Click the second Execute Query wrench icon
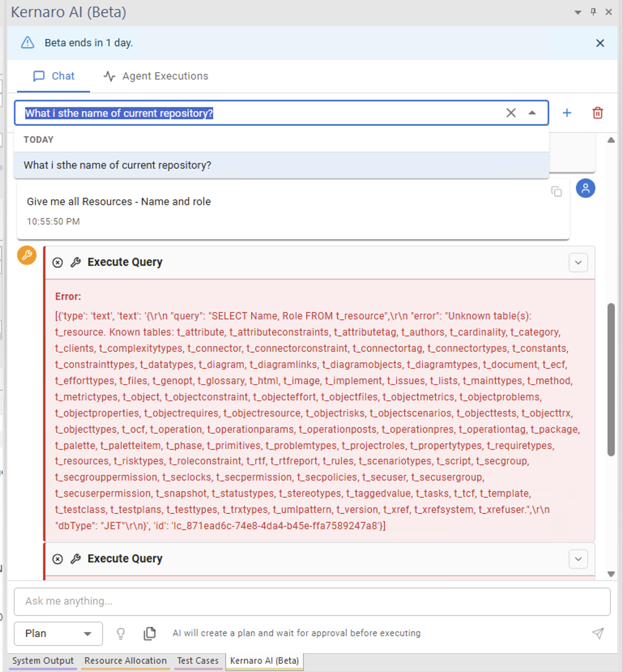 coord(75,559)
